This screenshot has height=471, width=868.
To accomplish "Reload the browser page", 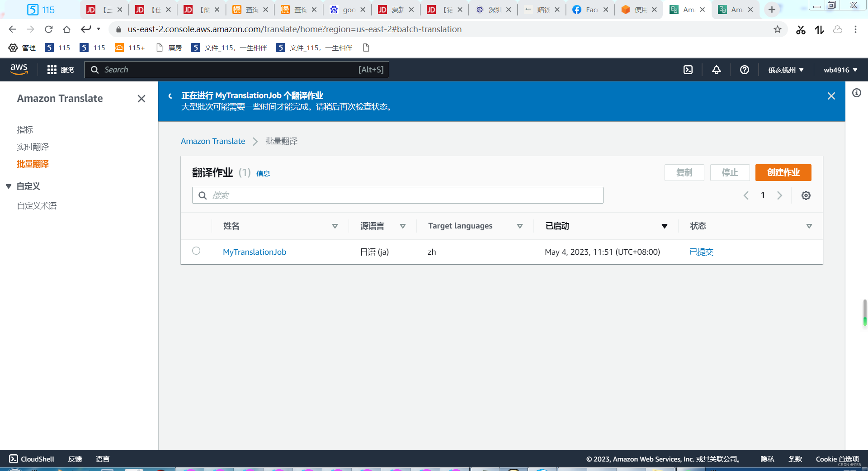I will [48, 29].
